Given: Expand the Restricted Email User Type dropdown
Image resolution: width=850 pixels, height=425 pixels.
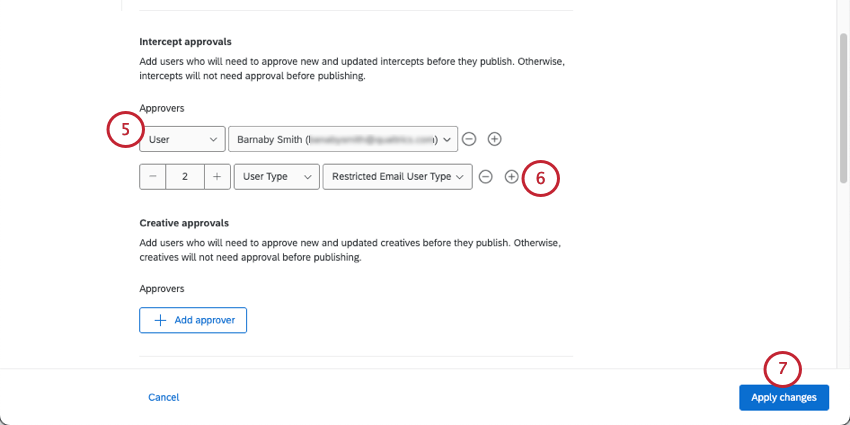Looking at the screenshot, I should [397, 177].
